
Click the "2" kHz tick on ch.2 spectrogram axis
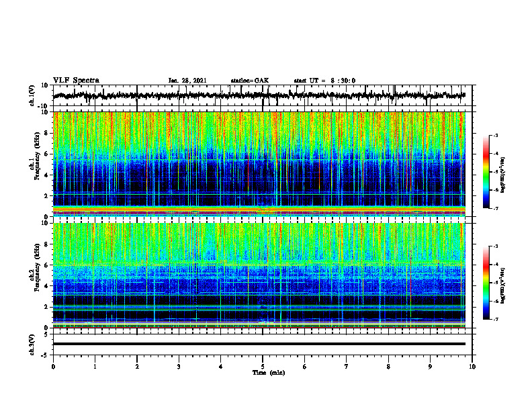[x=47, y=307]
